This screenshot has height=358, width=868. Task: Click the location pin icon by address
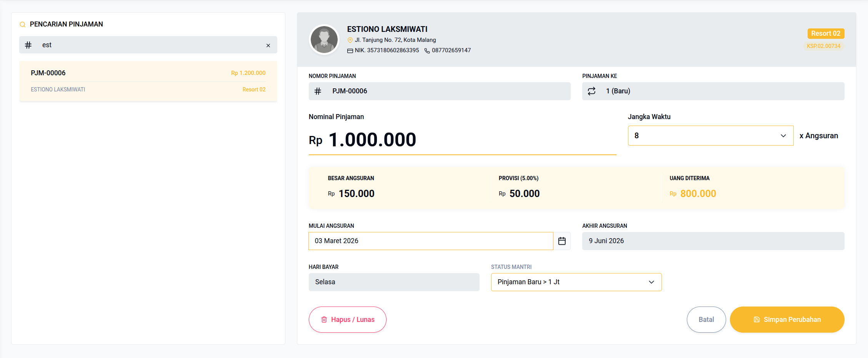point(350,40)
